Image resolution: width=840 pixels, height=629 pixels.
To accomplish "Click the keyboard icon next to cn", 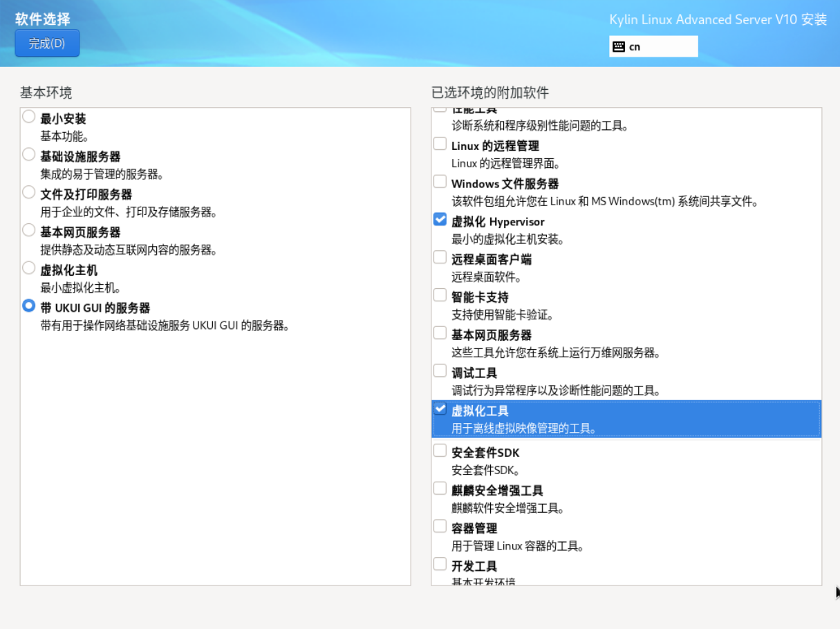I will coord(617,46).
